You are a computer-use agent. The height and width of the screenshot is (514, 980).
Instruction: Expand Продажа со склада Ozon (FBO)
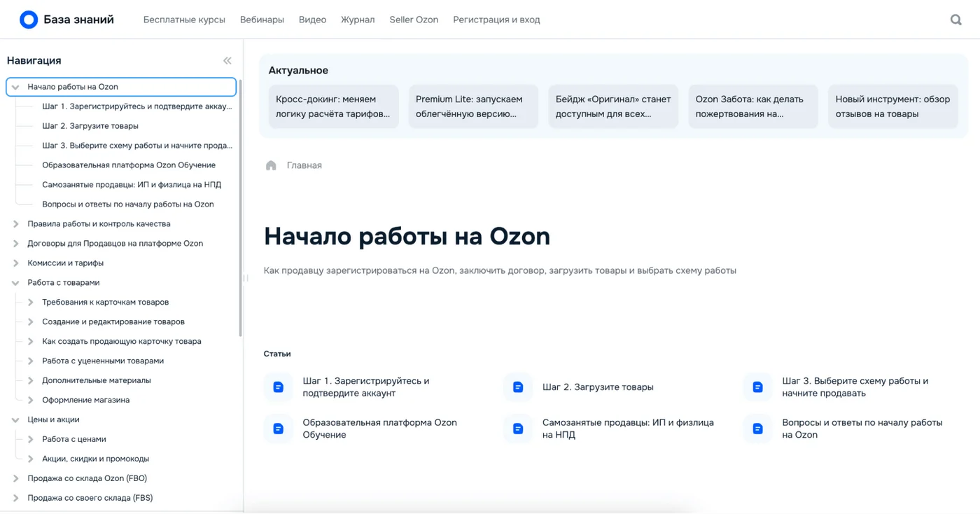pyautogui.click(x=15, y=479)
